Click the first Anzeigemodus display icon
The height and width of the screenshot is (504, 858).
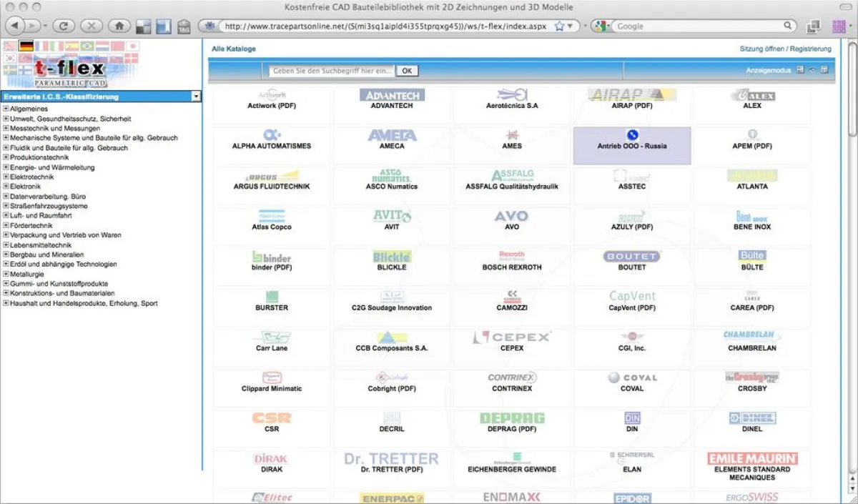click(800, 70)
